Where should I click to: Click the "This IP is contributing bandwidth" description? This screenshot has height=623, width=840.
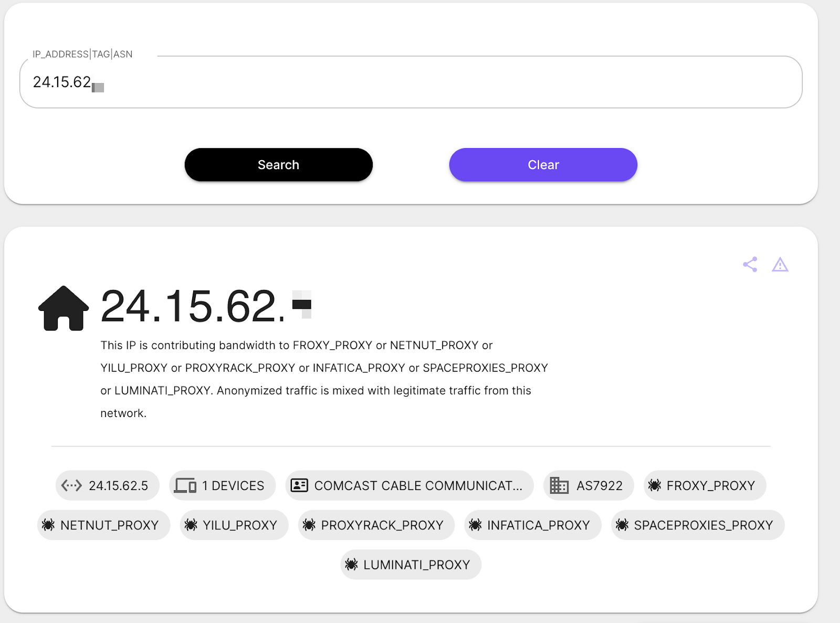pyautogui.click(x=324, y=379)
